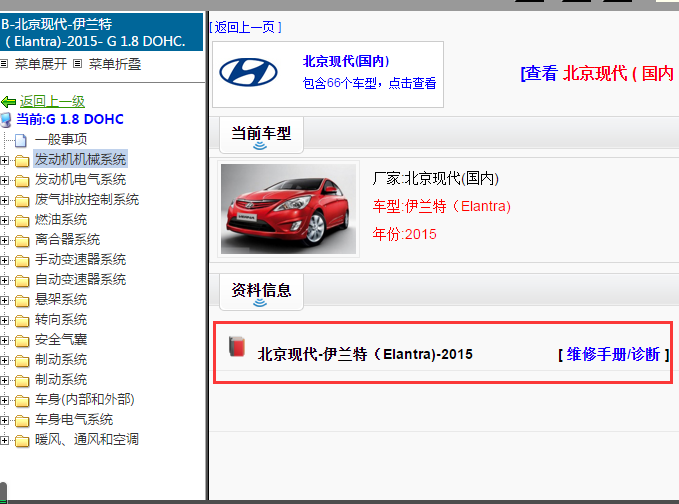Open the 北京现代(国内) brand link
679x504 pixels.
(346, 61)
